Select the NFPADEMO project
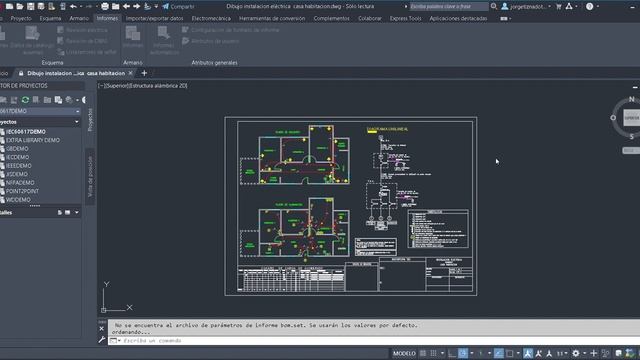This screenshot has width=640, height=360. (20, 182)
